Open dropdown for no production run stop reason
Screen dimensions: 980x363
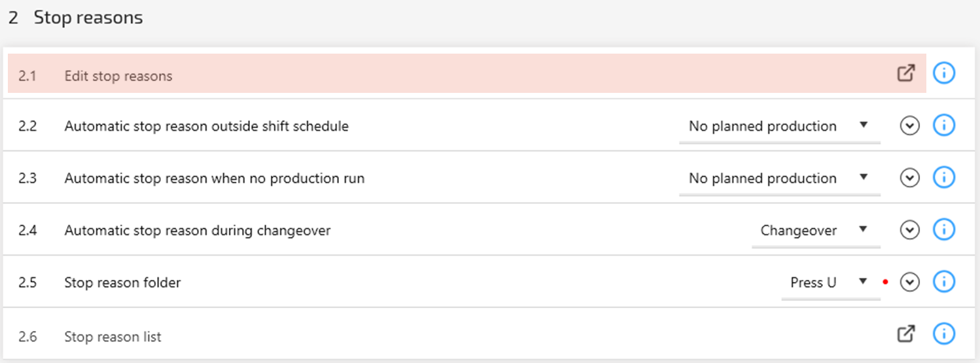pyautogui.click(x=779, y=178)
